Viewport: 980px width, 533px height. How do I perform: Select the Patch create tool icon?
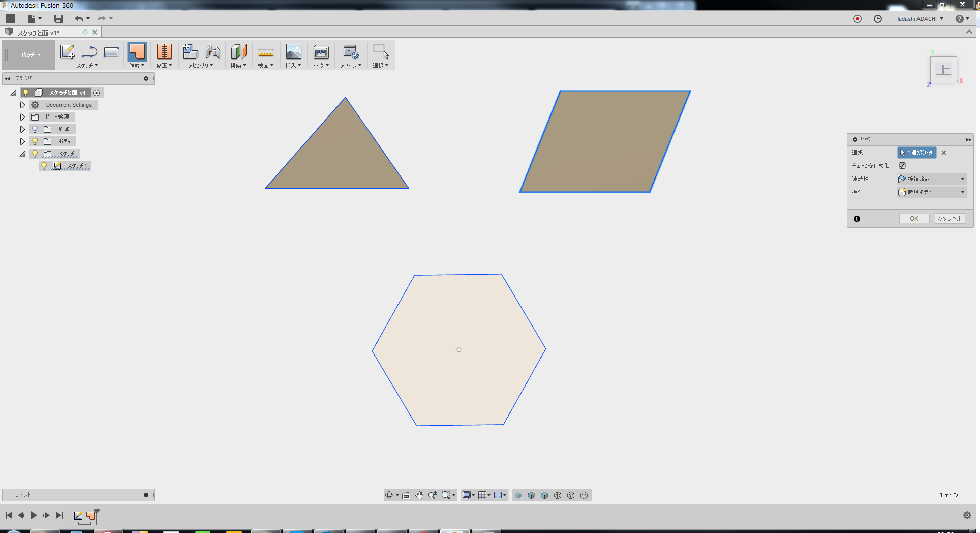click(x=137, y=52)
